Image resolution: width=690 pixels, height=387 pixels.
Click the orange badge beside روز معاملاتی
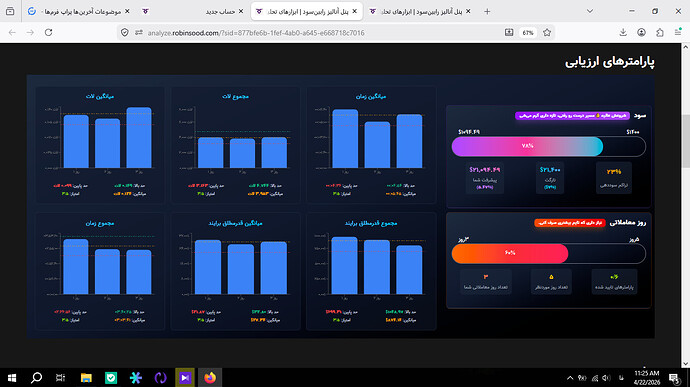point(570,223)
